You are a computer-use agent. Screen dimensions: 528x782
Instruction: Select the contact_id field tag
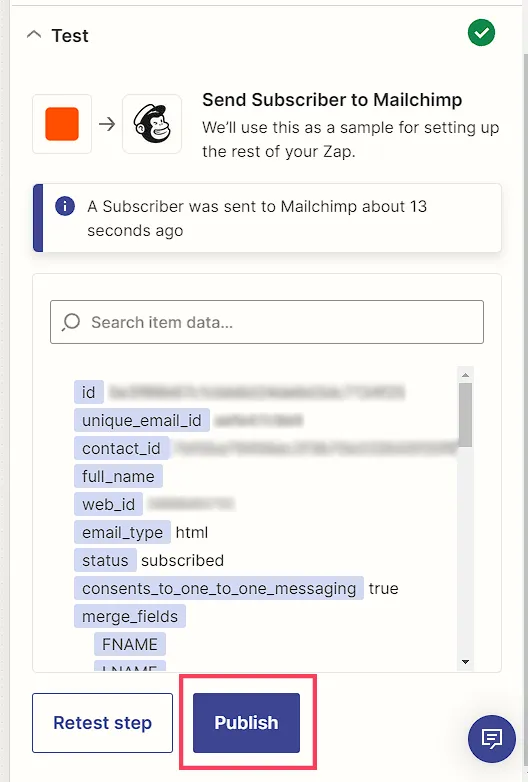121,448
